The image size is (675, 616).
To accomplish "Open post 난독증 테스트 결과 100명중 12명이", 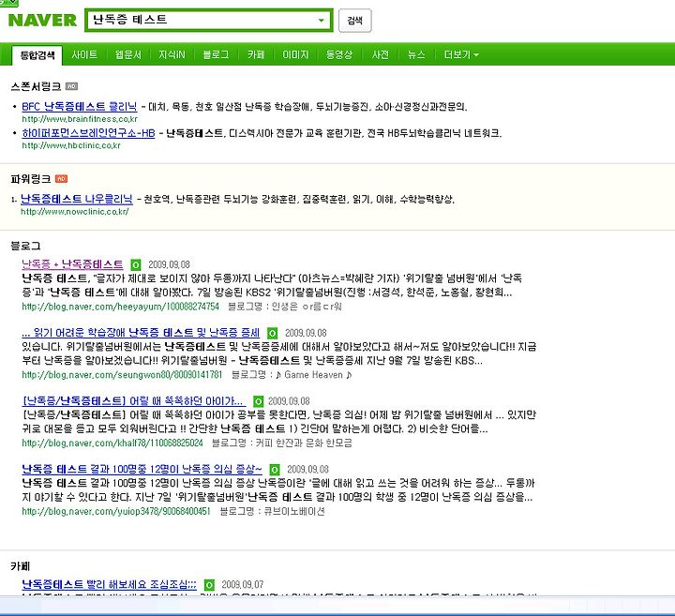I will click(142, 469).
